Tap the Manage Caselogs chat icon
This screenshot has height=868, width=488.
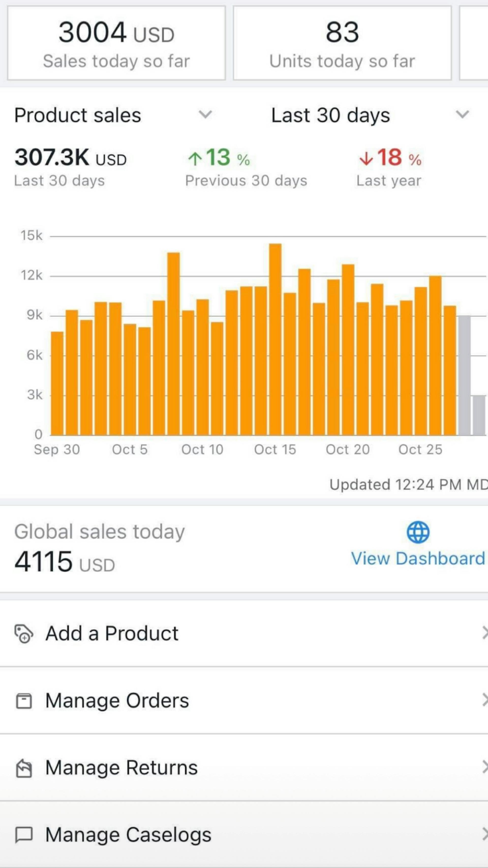point(24,835)
